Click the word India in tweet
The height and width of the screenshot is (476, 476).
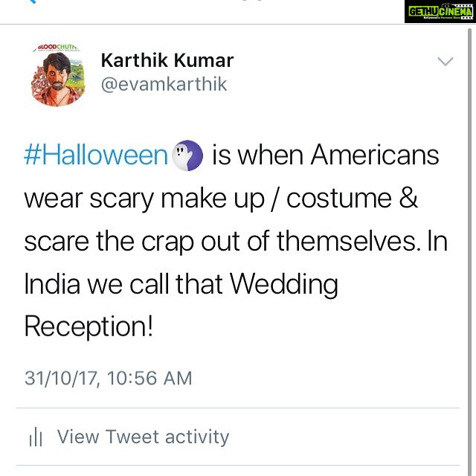point(52,284)
